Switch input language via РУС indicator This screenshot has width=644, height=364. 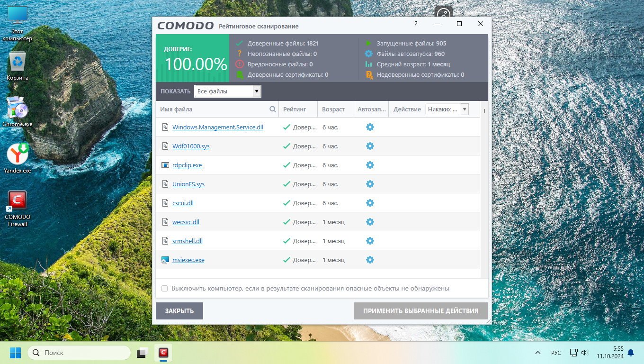pos(556,353)
